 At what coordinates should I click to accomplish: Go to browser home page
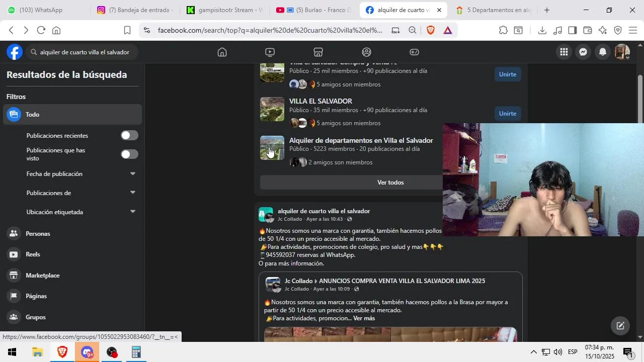[x=56, y=30]
